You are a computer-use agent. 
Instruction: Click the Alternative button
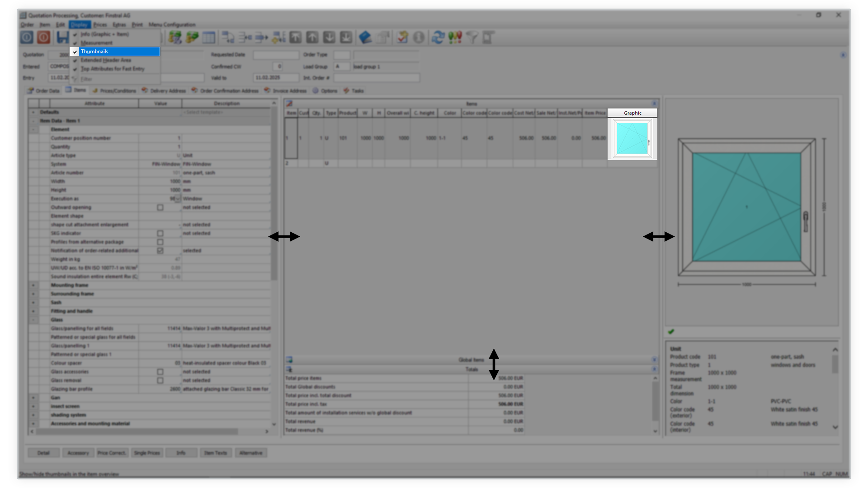click(251, 453)
